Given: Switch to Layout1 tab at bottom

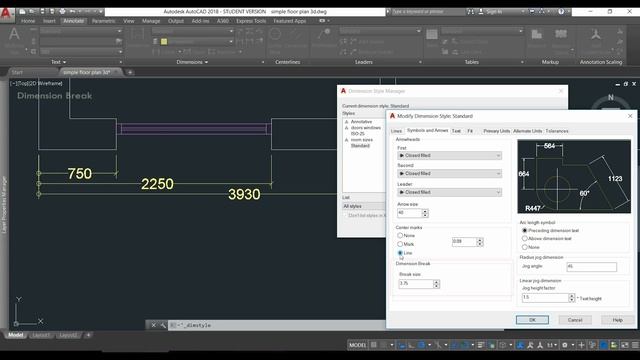Looking at the screenshot, I should (x=41, y=335).
